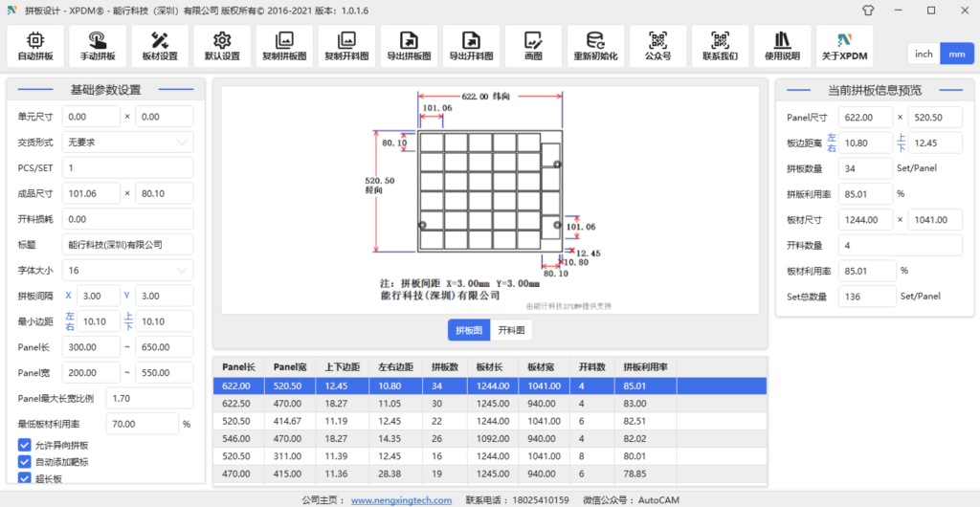Image resolution: width=980 pixels, height=507 pixels.
Task: Select the 拼板图 tab
Action: (x=469, y=330)
